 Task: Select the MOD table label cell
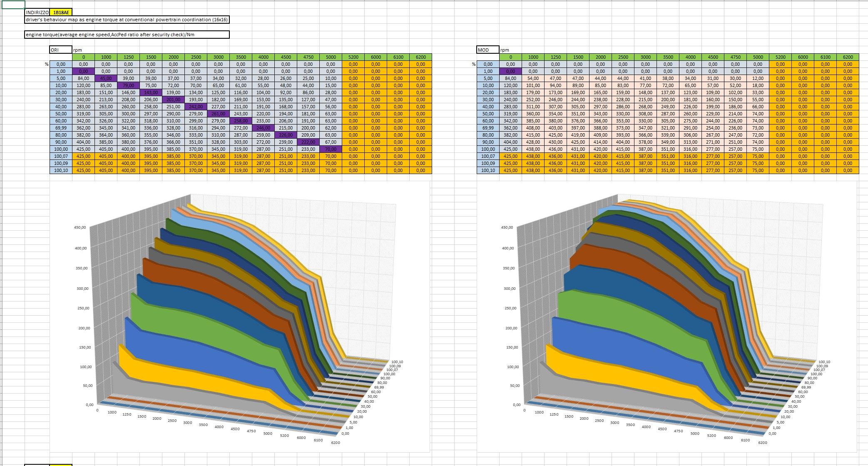coord(488,50)
